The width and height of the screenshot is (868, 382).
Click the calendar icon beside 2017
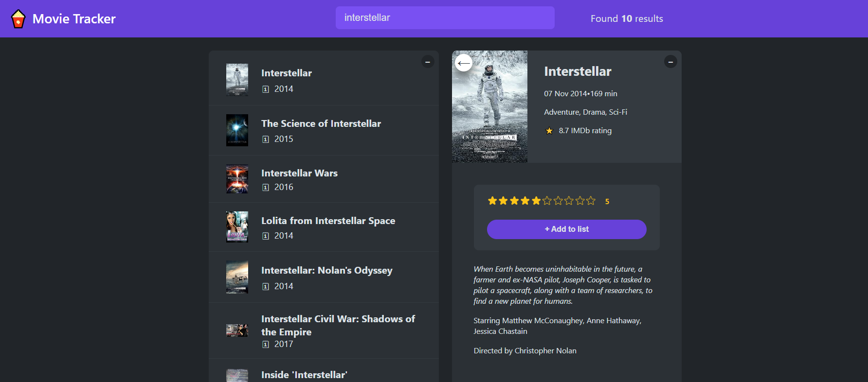click(x=266, y=344)
